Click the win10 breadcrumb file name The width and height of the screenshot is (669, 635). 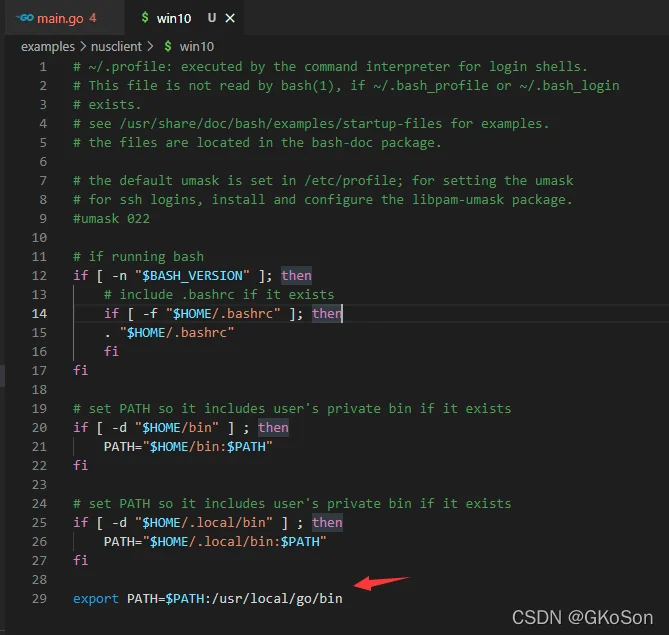click(x=197, y=47)
